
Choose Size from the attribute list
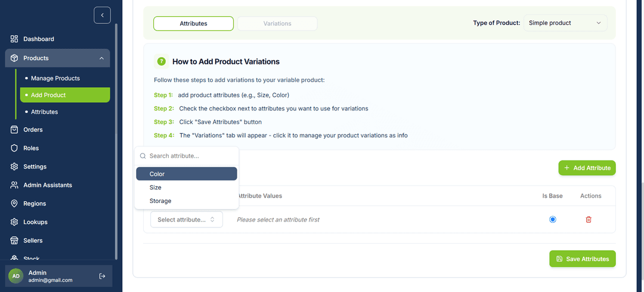[187, 188]
